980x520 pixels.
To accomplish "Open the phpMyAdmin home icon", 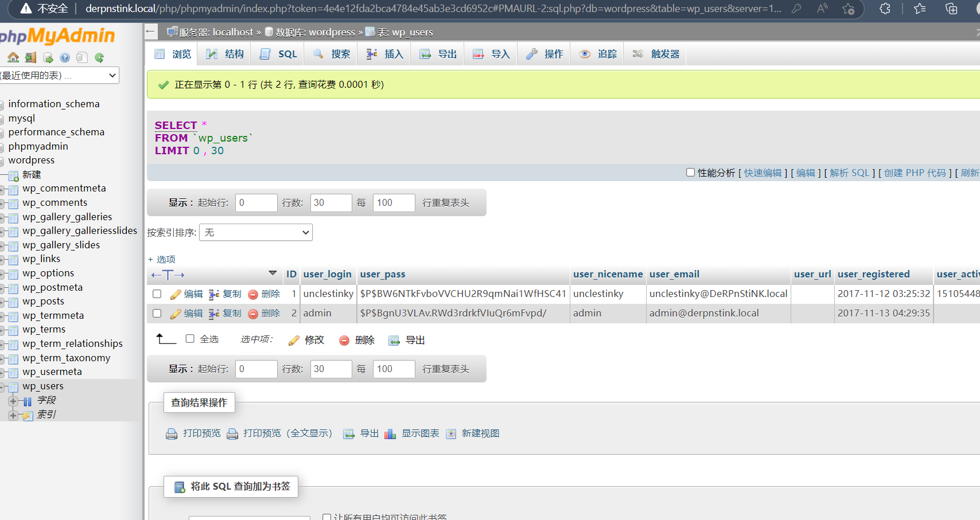I will 13,57.
